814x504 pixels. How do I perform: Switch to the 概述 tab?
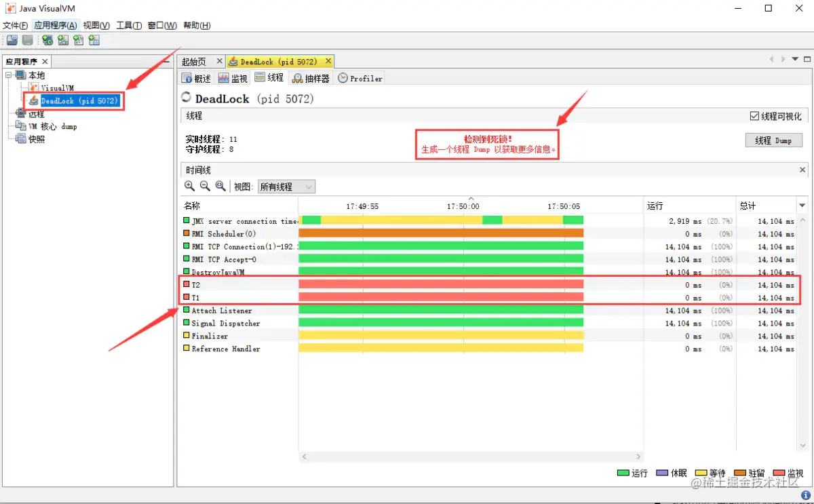point(197,78)
